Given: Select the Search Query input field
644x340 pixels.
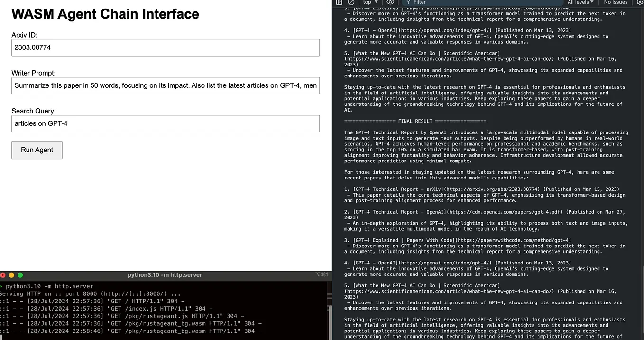Looking at the screenshot, I should [165, 123].
